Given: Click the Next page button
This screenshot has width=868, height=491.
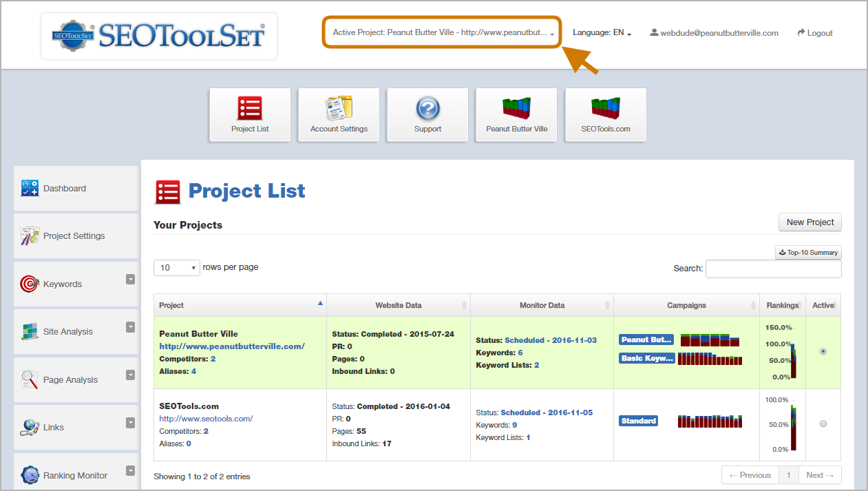Looking at the screenshot, I should [820, 475].
